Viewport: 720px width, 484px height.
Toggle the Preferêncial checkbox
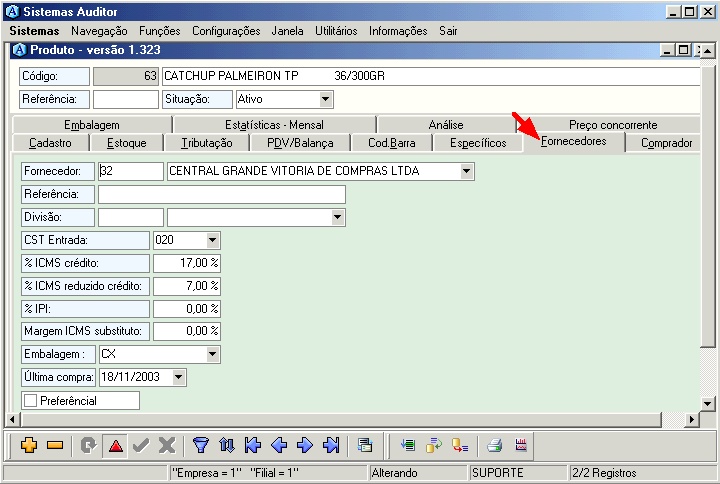[30, 400]
